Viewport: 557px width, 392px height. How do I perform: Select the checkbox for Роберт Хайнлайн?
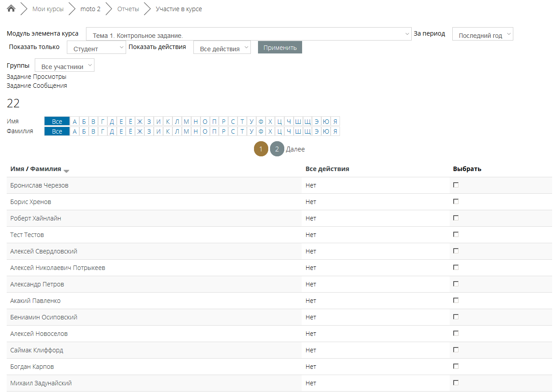click(456, 218)
